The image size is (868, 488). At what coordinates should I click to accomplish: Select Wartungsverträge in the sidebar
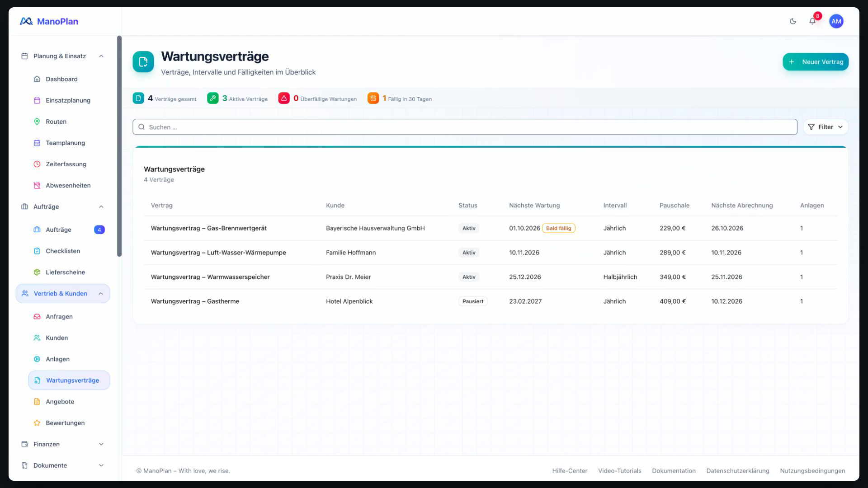pyautogui.click(x=69, y=380)
